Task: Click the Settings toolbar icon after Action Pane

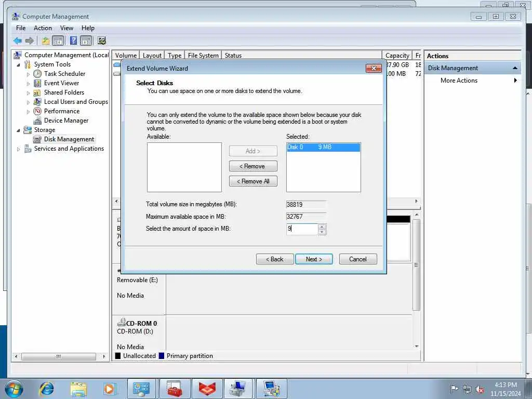Action: pyautogui.click(x=102, y=41)
